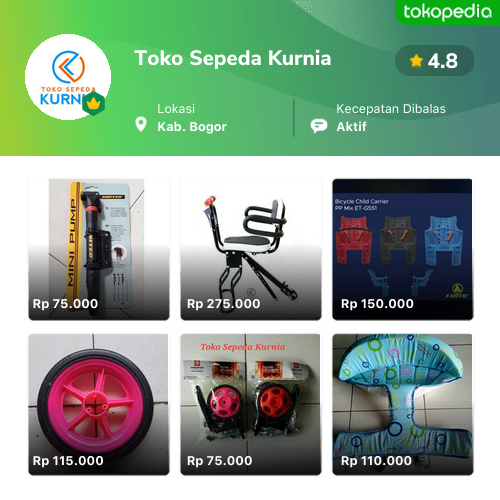Open the Mini Pump product card
This screenshot has height=500, width=500.
99,249
